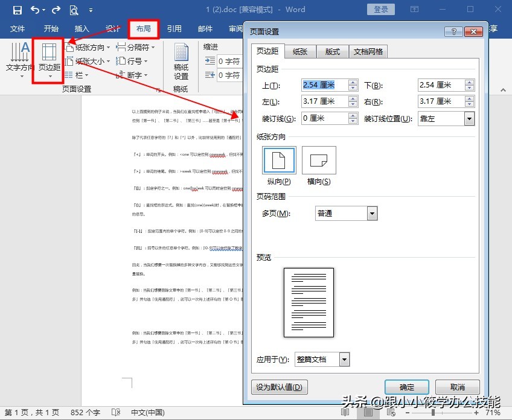Click the page count in the status bar
Screen dimensions: 512x420
coord(32,413)
